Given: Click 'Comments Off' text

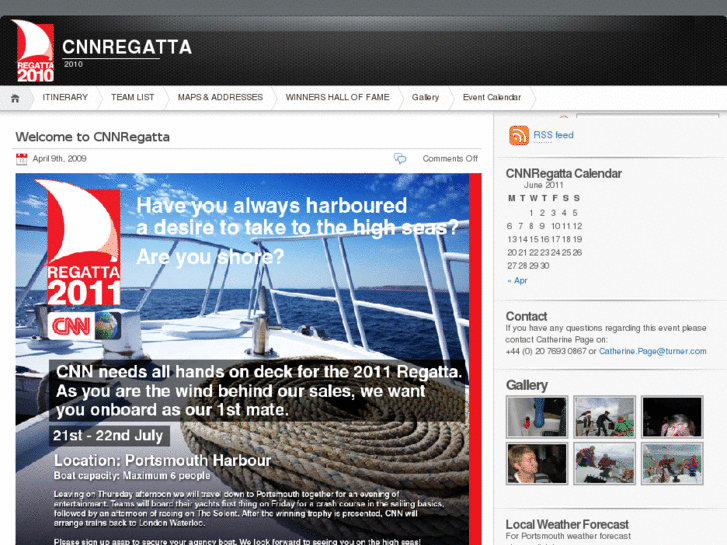Looking at the screenshot, I should [x=450, y=159].
